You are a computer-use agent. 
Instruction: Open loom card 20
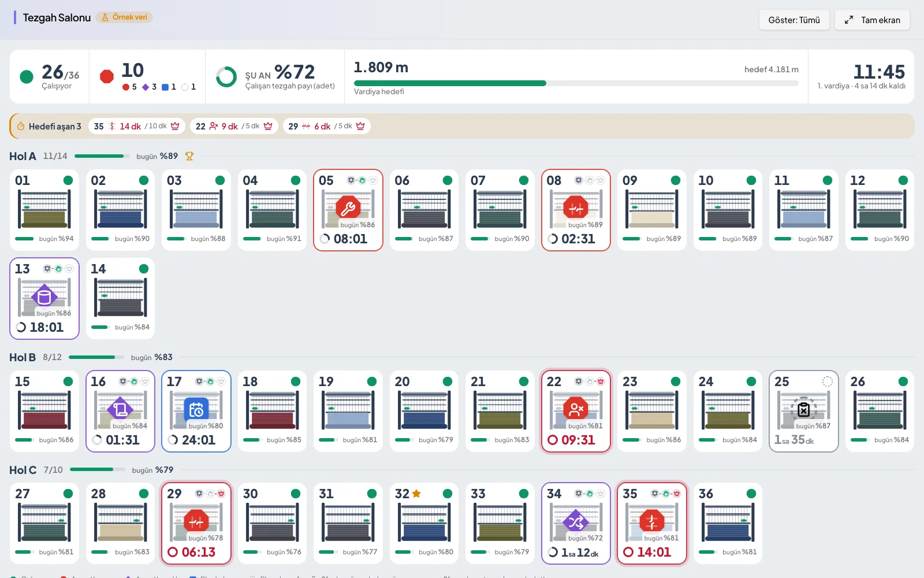tap(424, 411)
